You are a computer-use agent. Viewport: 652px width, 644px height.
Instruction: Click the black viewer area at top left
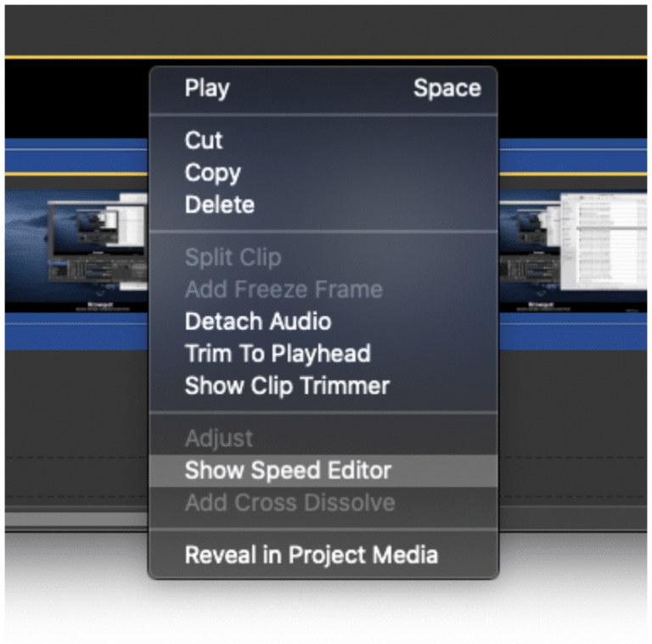(x=76, y=98)
